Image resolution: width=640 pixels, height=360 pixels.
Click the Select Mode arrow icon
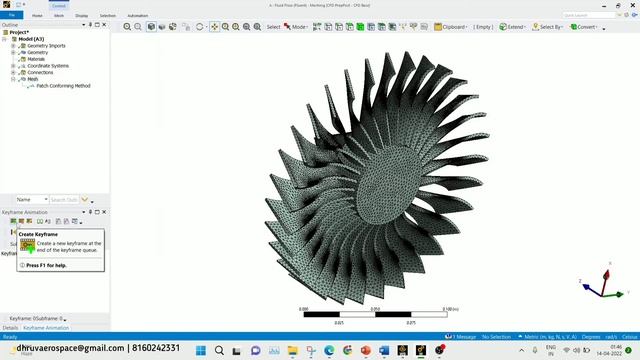click(287, 27)
